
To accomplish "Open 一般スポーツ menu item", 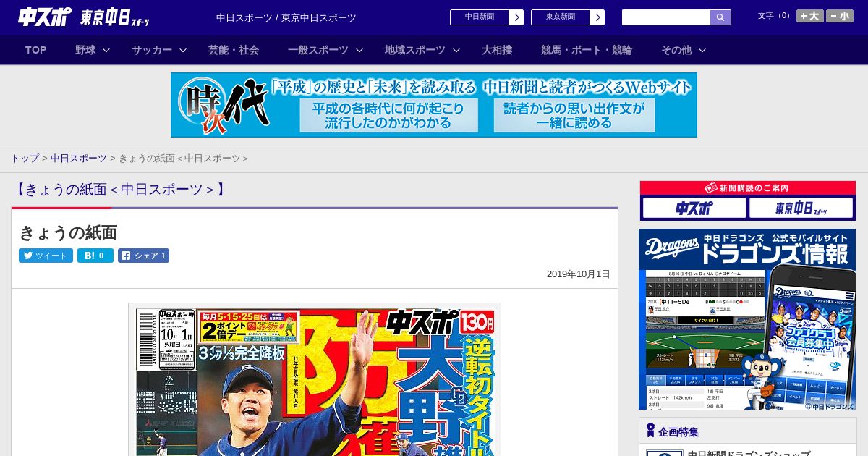I will click(318, 50).
